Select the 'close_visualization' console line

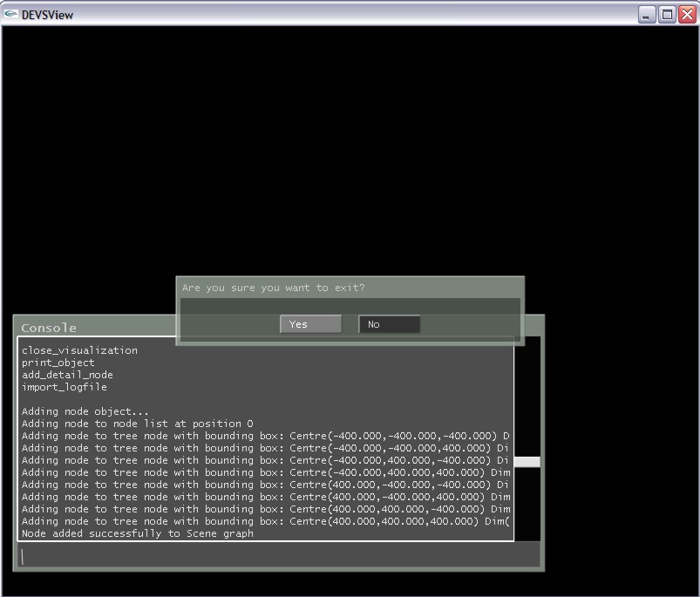(x=79, y=350)
